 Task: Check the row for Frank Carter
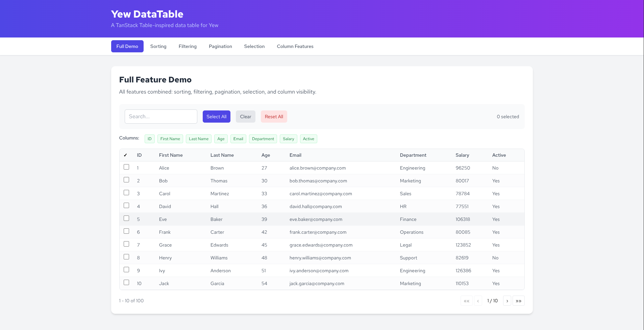(x=126, y=231)
